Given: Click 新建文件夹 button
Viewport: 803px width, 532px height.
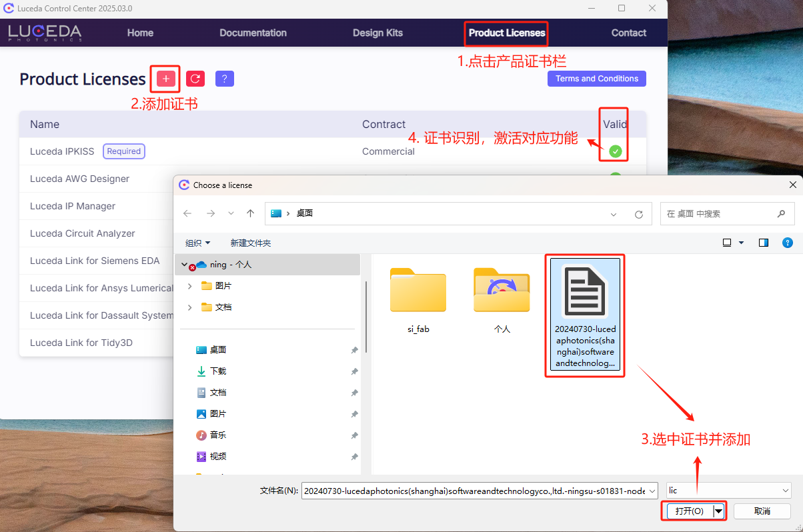Looking at the screenshot, I should pos(251,243).
